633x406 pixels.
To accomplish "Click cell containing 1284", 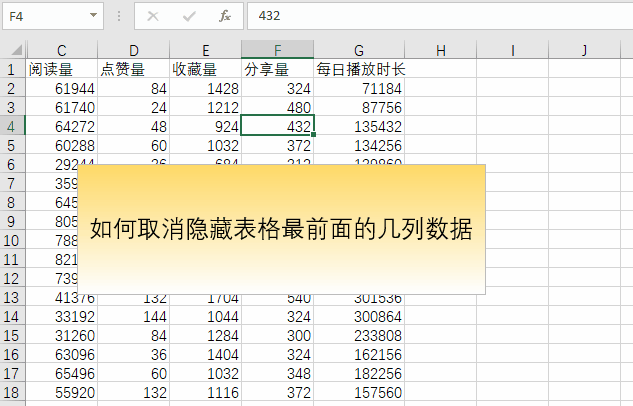I will tap(205, 335).
